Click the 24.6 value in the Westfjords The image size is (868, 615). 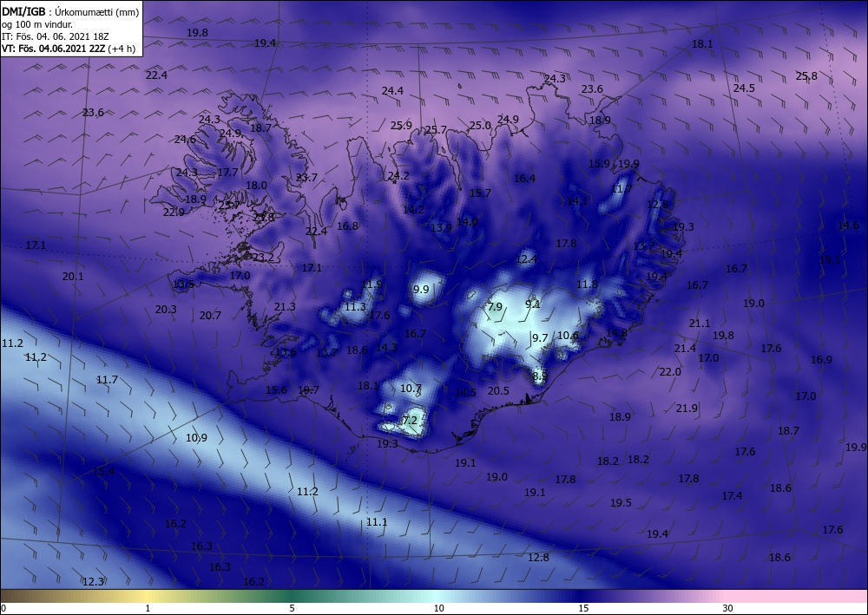(x=185, y=140)
